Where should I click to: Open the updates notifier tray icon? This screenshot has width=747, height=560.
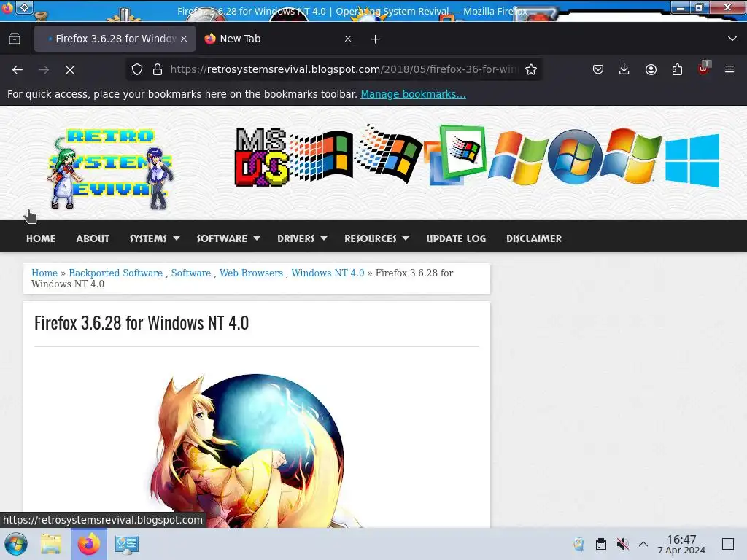click(x=578, y=544)
